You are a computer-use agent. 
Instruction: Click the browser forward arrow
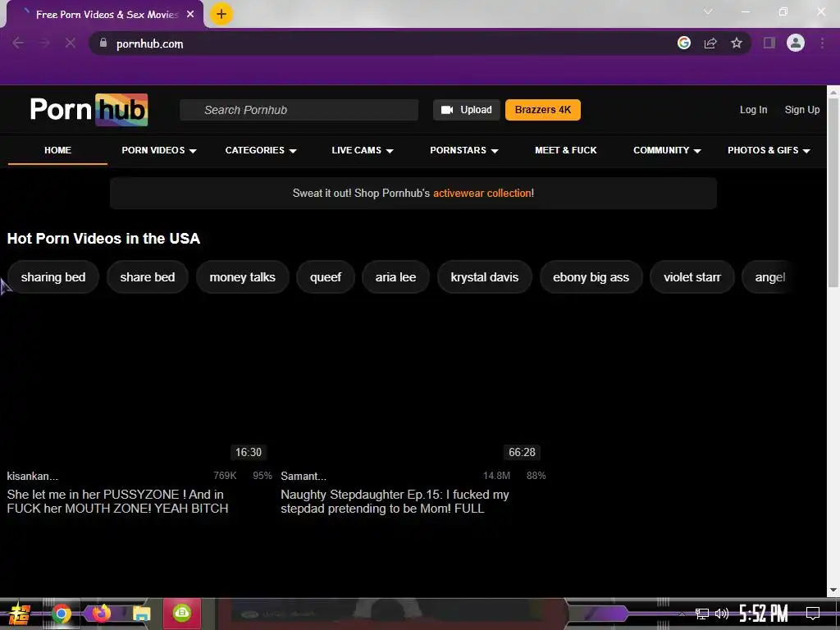point(44,43)
